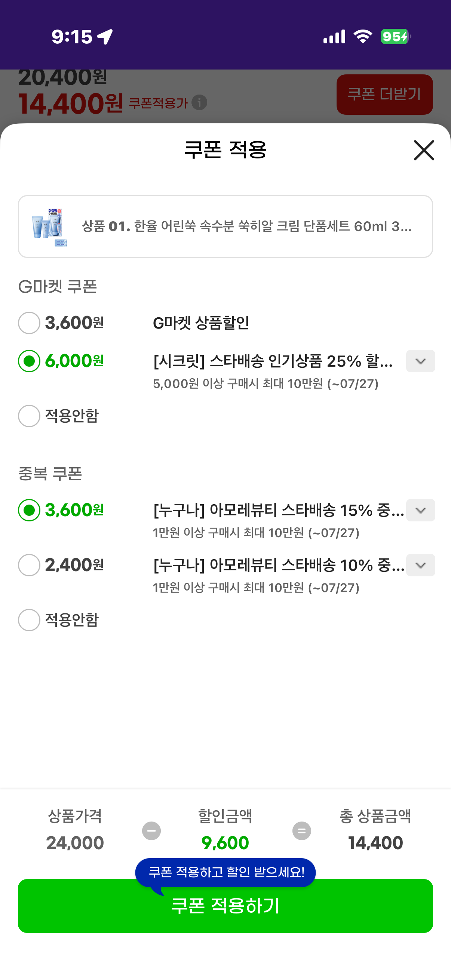Viewport: 451px width, 980px height.
Task: Tap the Wi-Fi icon in status bar
Action: coord(363,37)
